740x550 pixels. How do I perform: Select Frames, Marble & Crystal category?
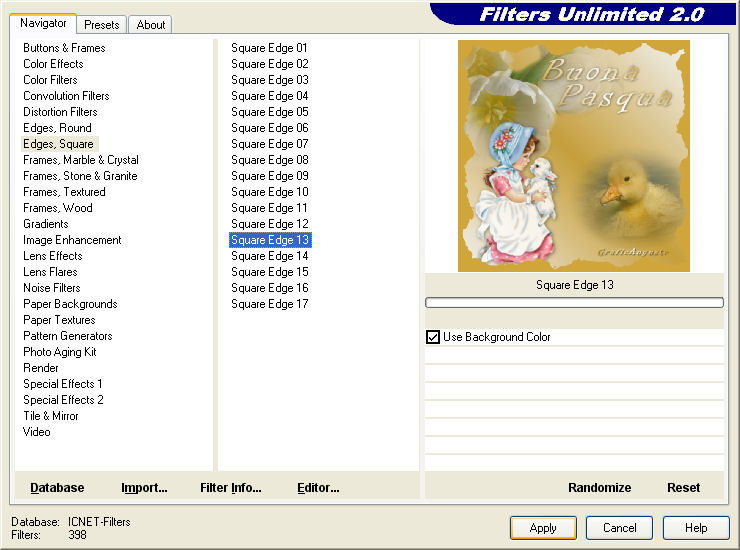point(81,160)
